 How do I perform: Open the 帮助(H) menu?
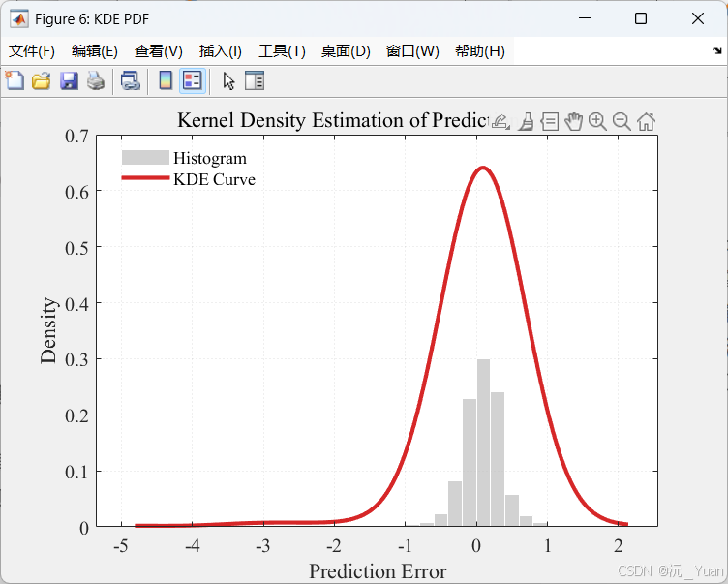tap(479, 51)
